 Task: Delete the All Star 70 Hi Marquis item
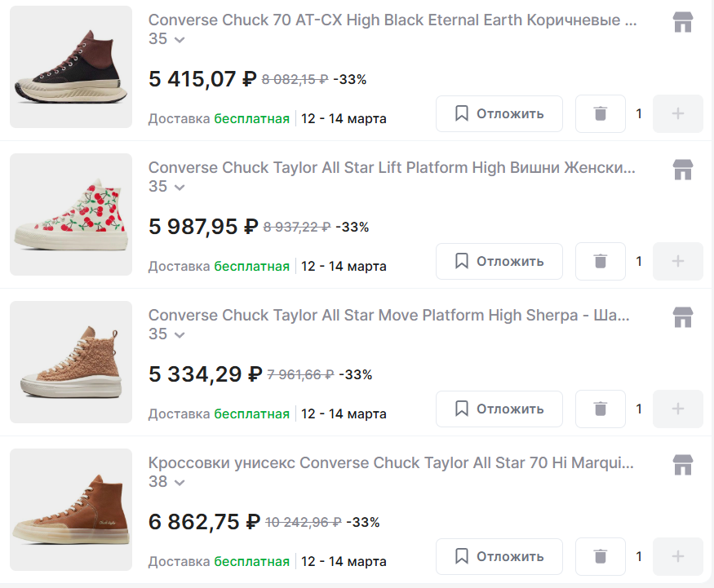[601, 557]
